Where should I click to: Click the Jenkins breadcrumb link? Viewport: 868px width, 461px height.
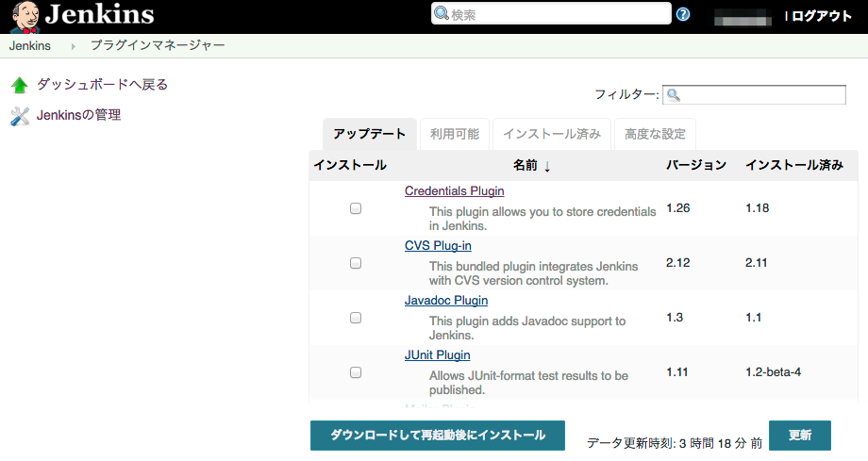pos(30,46)
